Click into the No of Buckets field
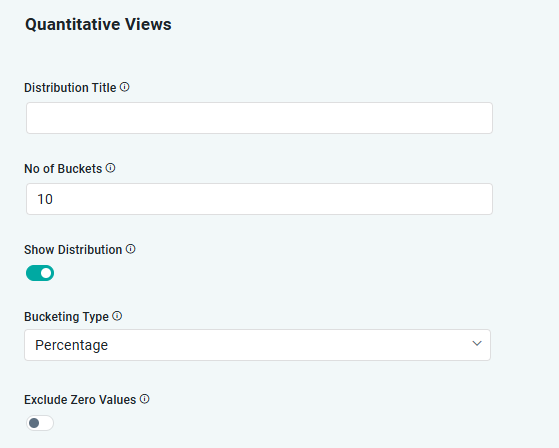Screen dimensions: 559x448 (x=260, y=199)
